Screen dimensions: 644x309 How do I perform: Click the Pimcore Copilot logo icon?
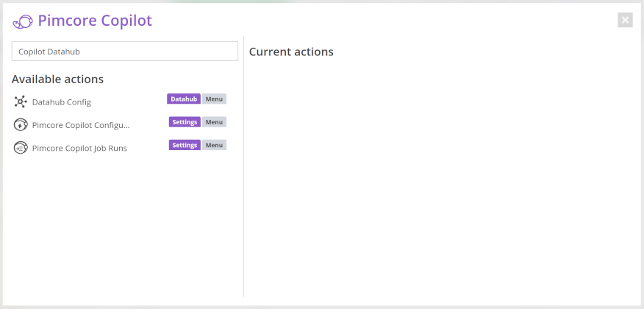click(23, 21)
